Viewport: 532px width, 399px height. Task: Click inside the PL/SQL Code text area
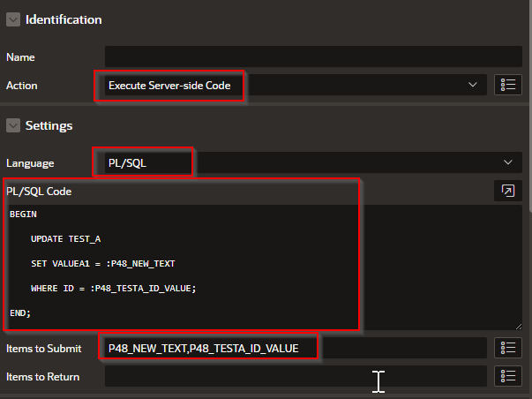(x=265, y=267)
